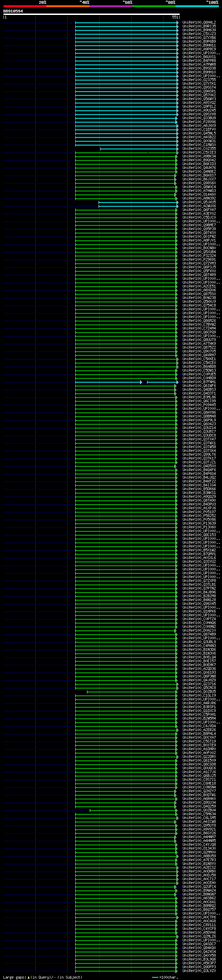Click hit label UniRef100_C8V111
Screen dimensions: 222x980
click(x=199, y=925)
